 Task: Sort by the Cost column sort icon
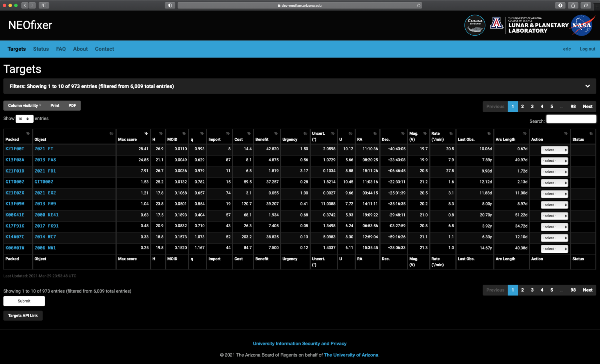coord(249,133)
